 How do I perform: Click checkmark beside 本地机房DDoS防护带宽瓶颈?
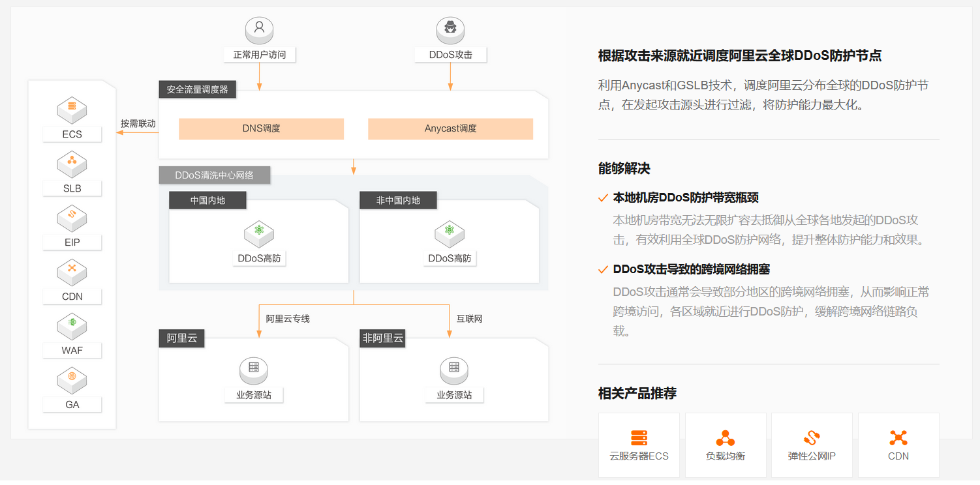(x=603, y=198)
